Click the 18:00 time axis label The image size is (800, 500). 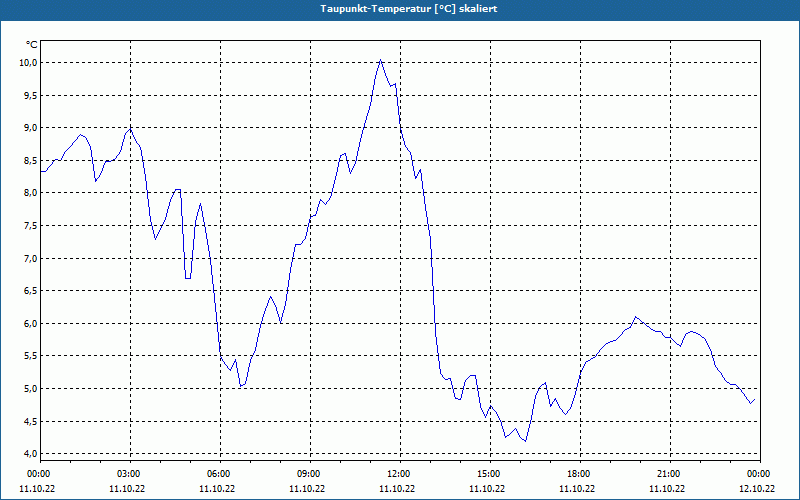[580, 474]
